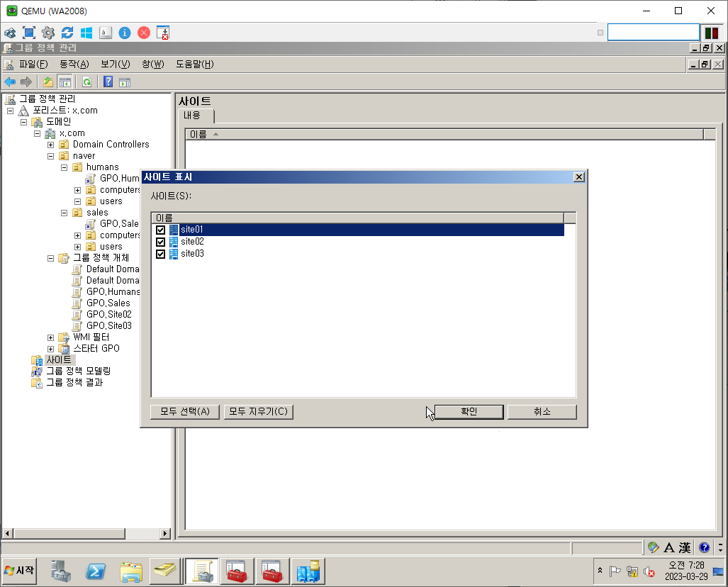The image size is (728, 587).
Task: Open the blue servers taskbar icon
Action: (x=308, y=571)
